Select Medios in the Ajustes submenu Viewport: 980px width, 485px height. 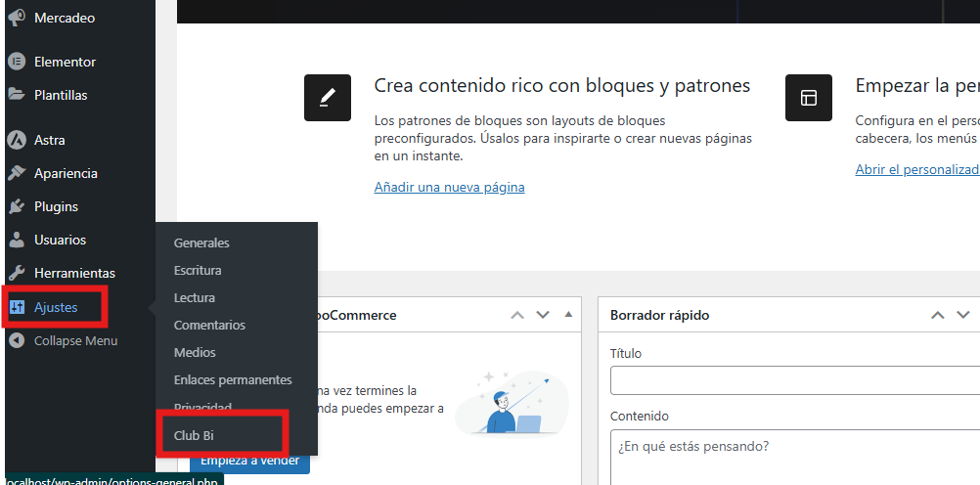click(195, 353)
